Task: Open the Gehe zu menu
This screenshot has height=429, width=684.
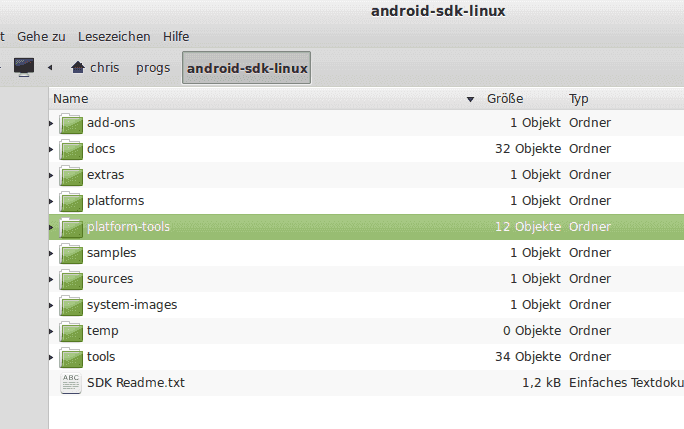Action: 41,37
